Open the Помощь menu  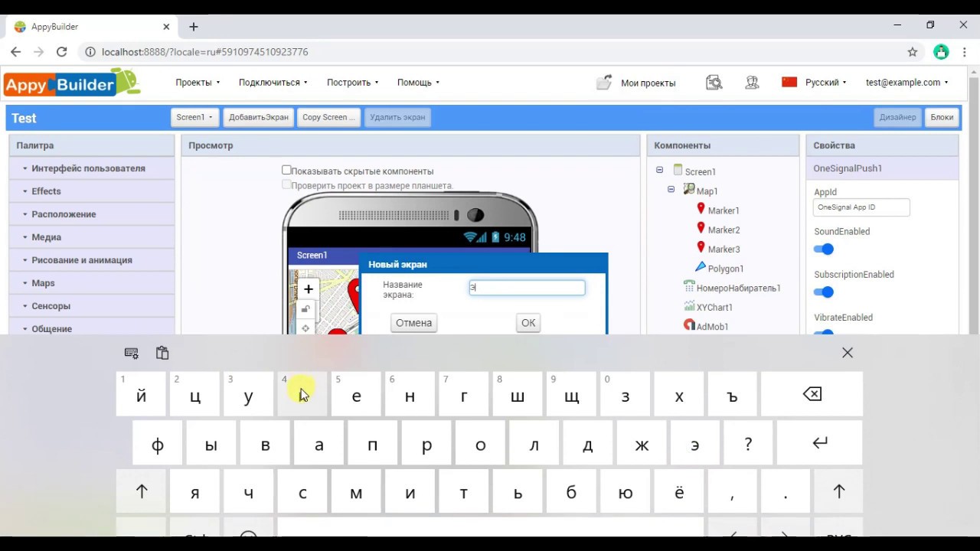click(418, 83)
